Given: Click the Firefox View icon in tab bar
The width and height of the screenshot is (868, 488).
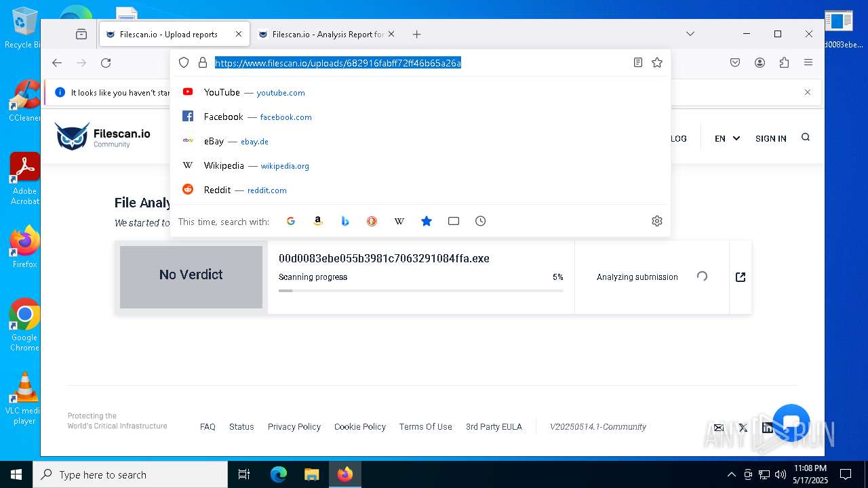Looking at the screenshot, I should pyautogui.click(x=81, y=34).
